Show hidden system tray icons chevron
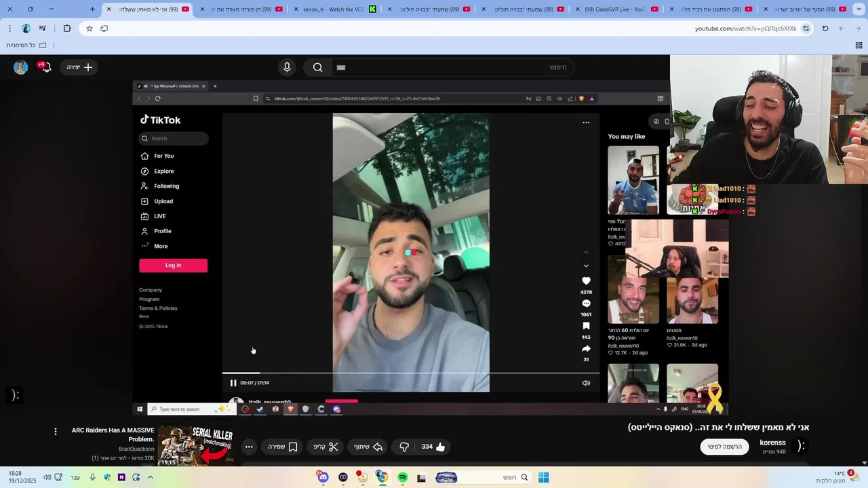 click(151, 477)
